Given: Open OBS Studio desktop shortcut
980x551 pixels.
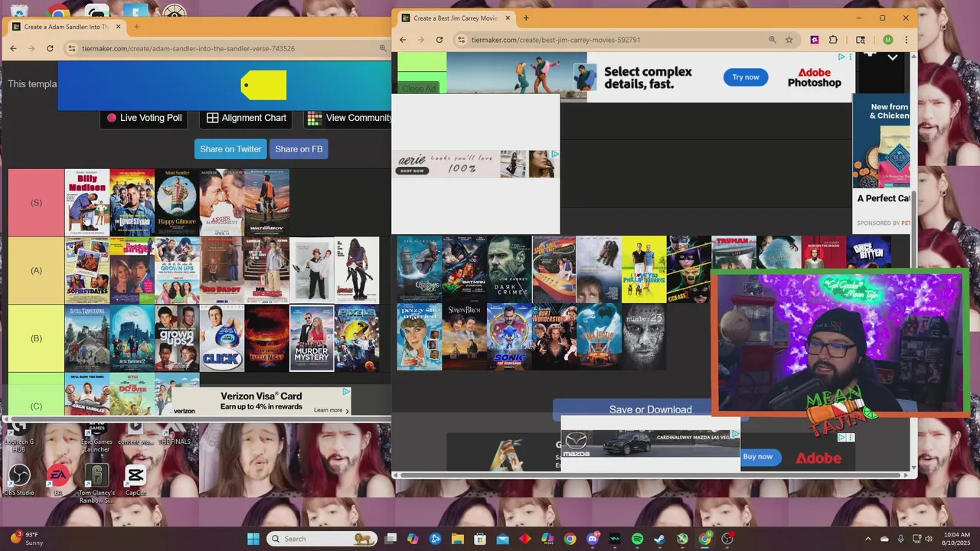Looking at the screenshot, I should pos(19,480).
